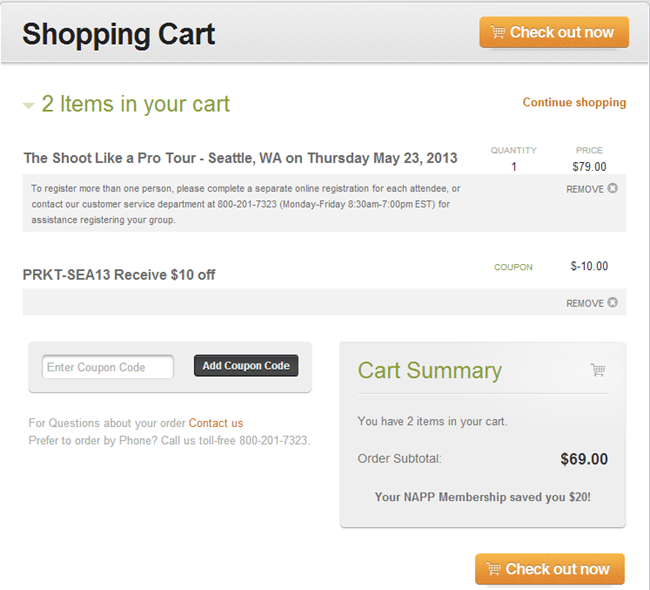Follow the "Contact us" link
The height and width of the screenshot is (590, 650).
click(x=216, y=423)
